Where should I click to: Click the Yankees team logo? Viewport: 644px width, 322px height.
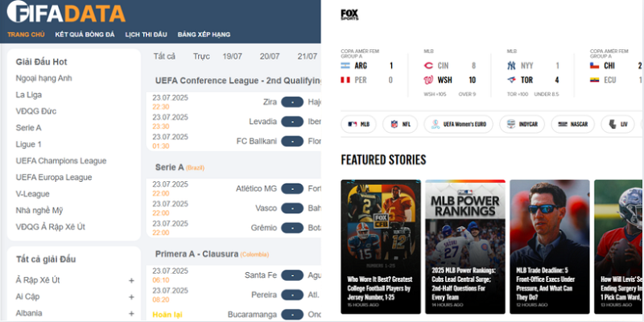click(x=512, y=66)
